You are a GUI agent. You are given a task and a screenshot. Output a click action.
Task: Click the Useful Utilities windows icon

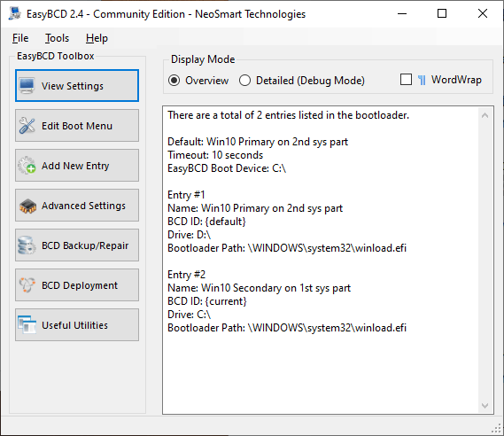pyautogui.click(x=27, y=324)
